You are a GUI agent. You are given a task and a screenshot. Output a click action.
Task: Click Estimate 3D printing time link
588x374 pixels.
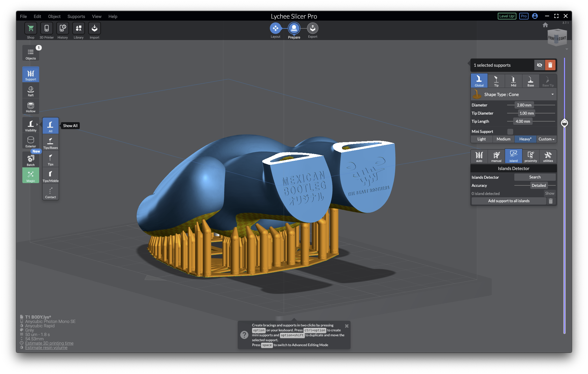[x=49, y=343]
